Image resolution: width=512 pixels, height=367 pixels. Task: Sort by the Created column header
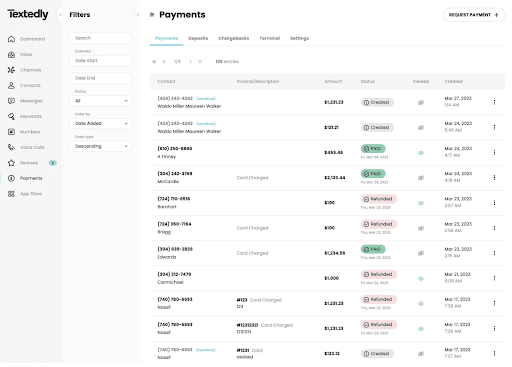click(x=453, y=82)
